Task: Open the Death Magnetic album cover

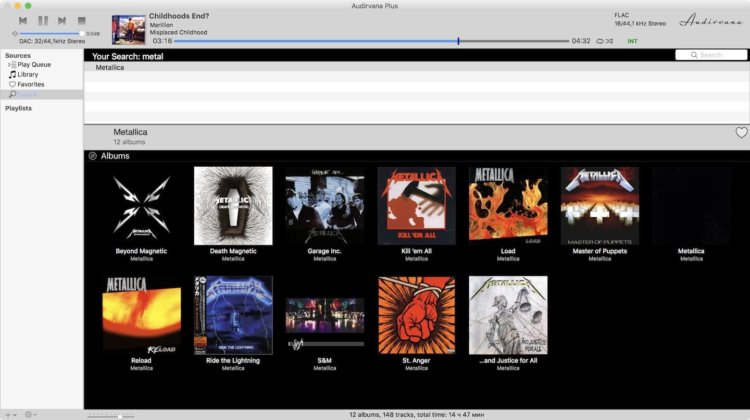Action: point(233,206)
